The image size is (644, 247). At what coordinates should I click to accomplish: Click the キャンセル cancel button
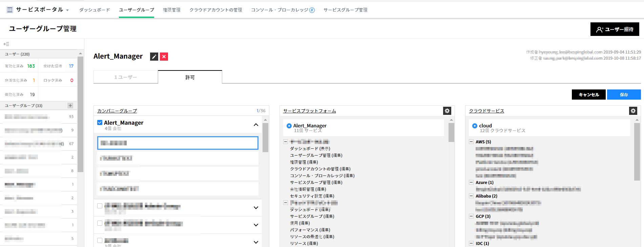click(588, 95)
